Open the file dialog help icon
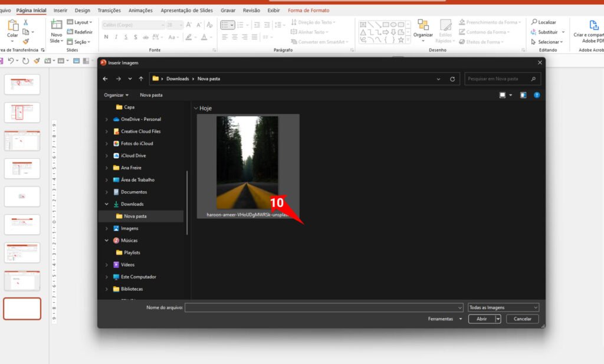 click(x=537, y=95)
